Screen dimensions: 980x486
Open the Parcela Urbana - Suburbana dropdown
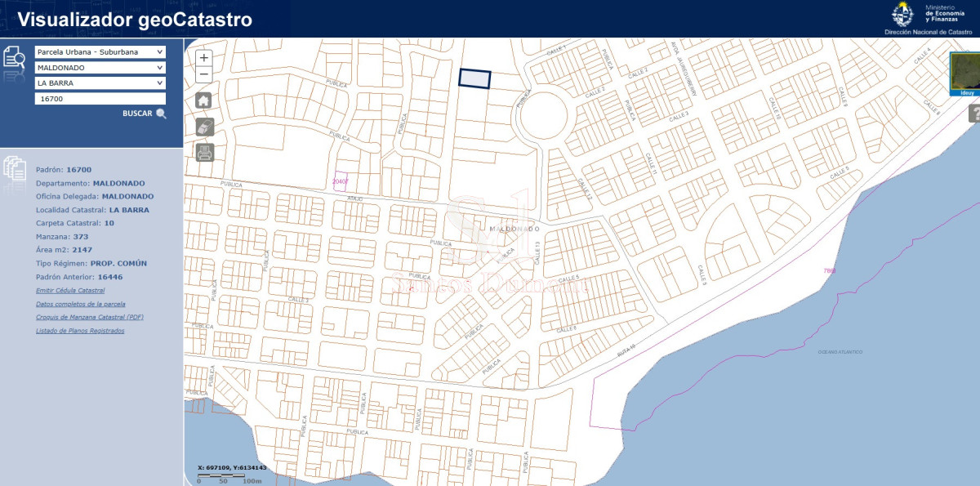[100, 51]
